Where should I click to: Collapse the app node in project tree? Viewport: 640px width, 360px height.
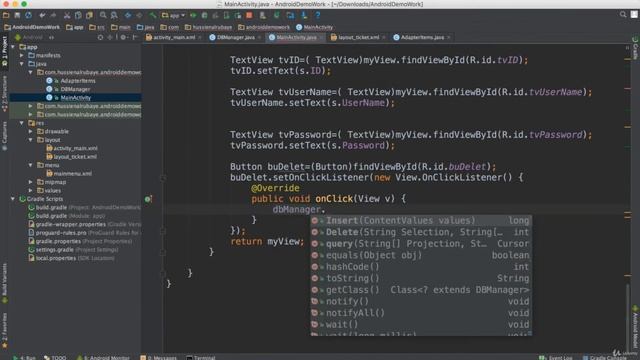pos(13,47)
